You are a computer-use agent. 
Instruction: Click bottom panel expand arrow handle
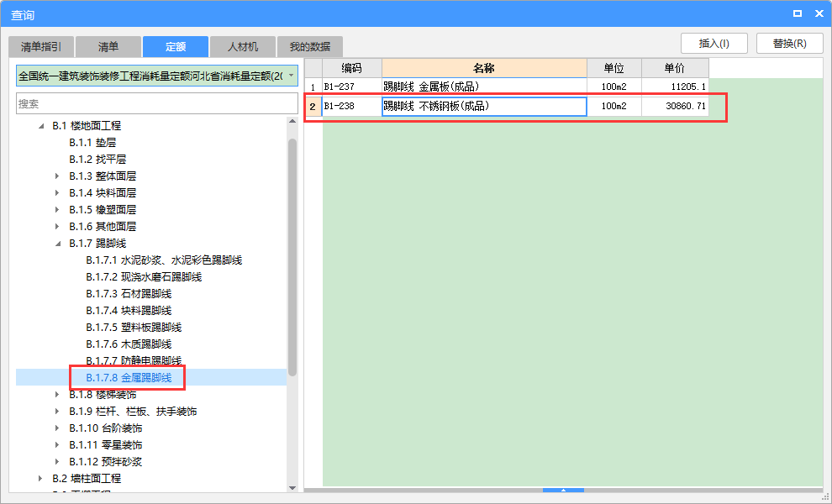(x=564, y=491)
